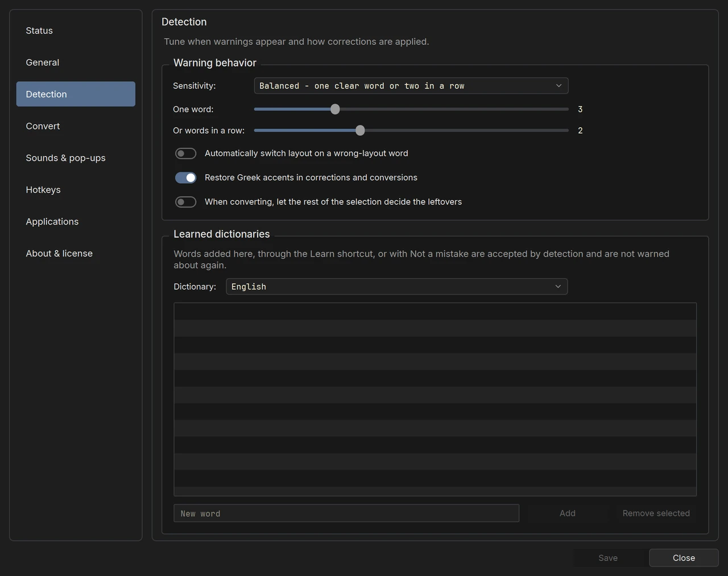Close the settings window
This screenshot has width=728, height=576.
coord(684,558)
